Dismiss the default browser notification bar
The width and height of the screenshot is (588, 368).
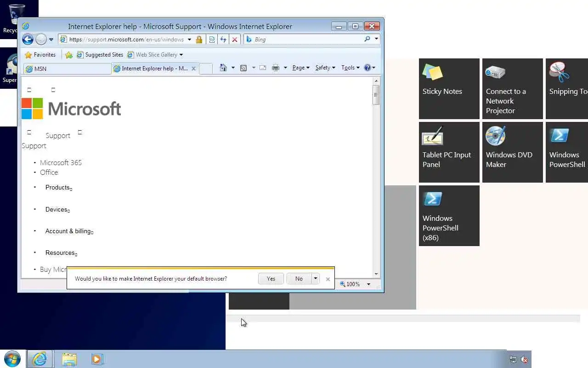click(328, 279)
